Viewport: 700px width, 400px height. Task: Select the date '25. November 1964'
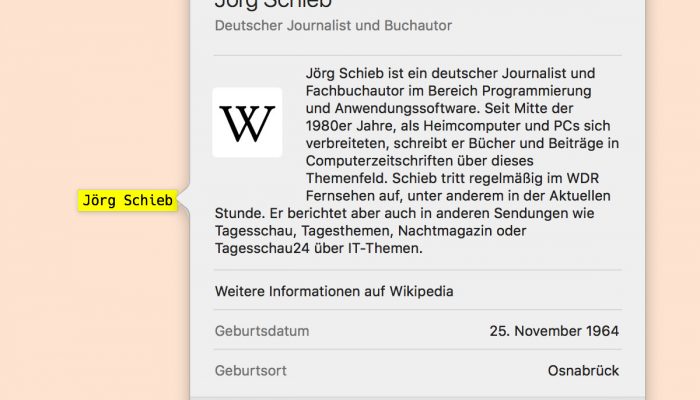(554, 331)
